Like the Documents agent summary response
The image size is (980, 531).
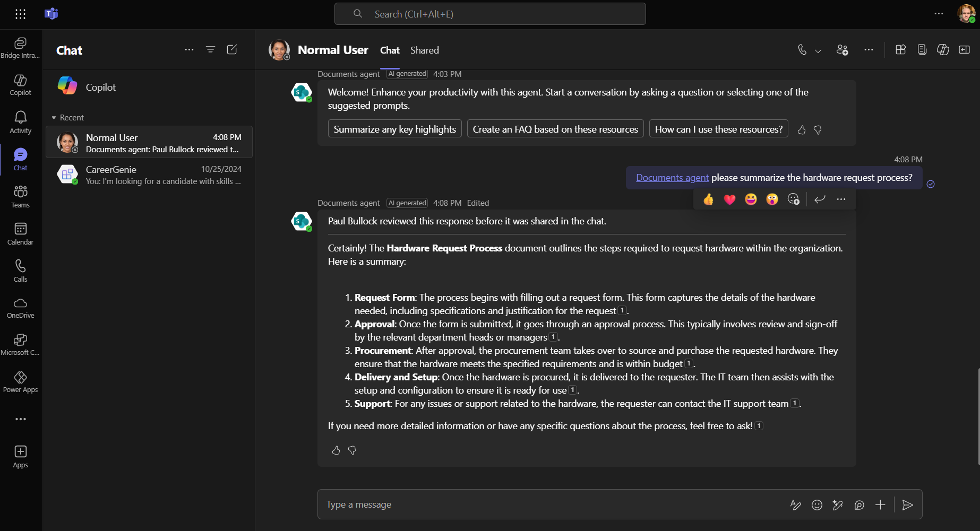(x=336, y=450)
